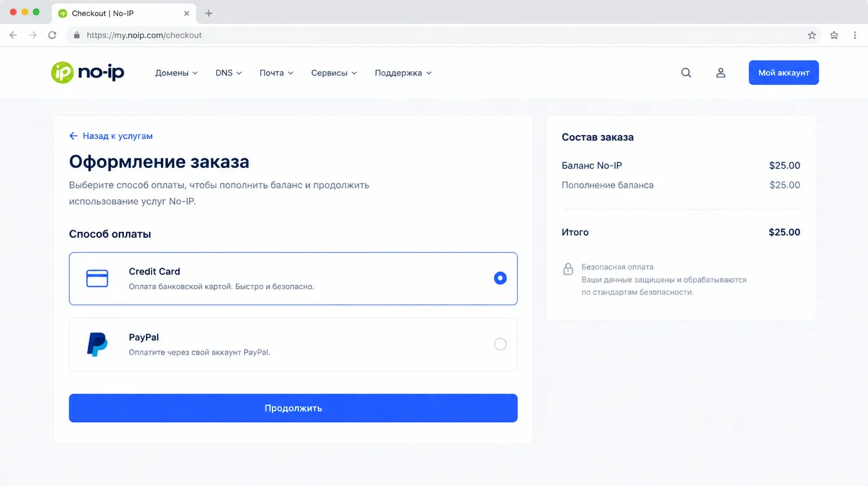Click the Способ оплаты heading
The height and width of the screenshot is (486, 868).
(110, 234)
